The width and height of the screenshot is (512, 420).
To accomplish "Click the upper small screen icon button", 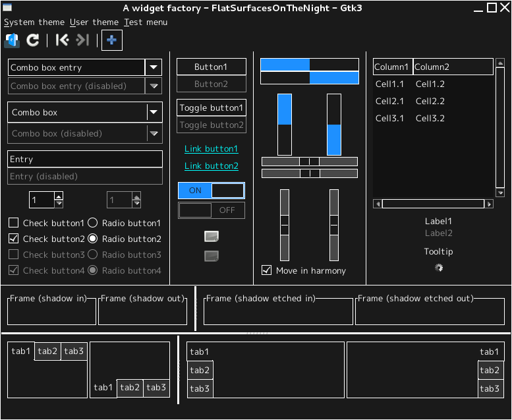I will (212, 236).
